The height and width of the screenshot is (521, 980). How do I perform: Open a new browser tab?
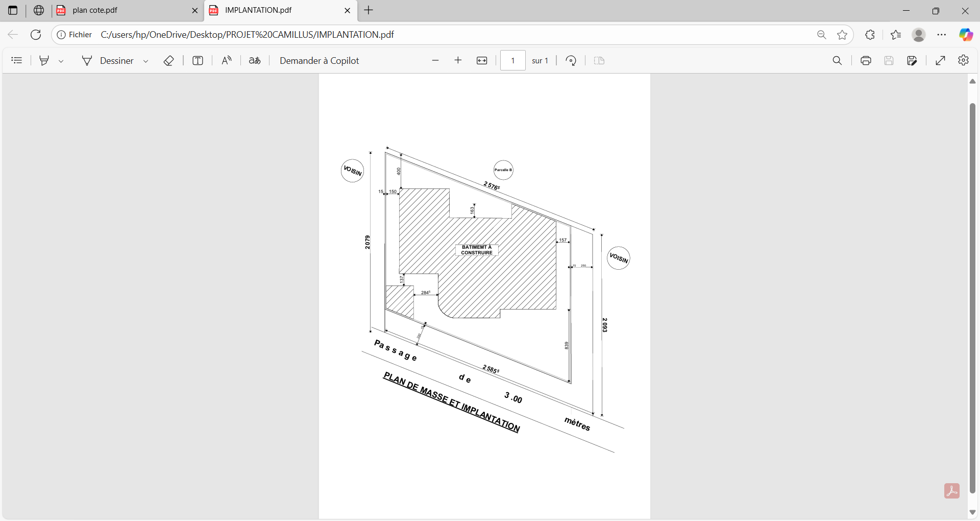[369, 10]
